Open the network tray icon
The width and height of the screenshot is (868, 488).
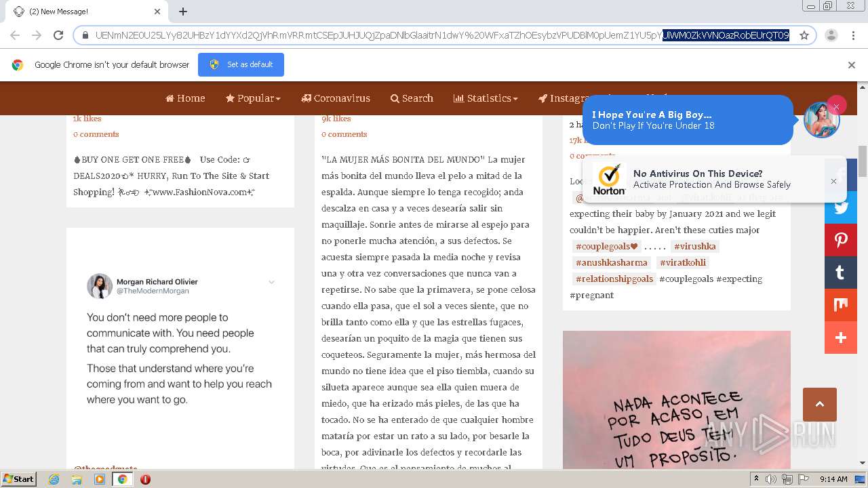coord(787,479)
